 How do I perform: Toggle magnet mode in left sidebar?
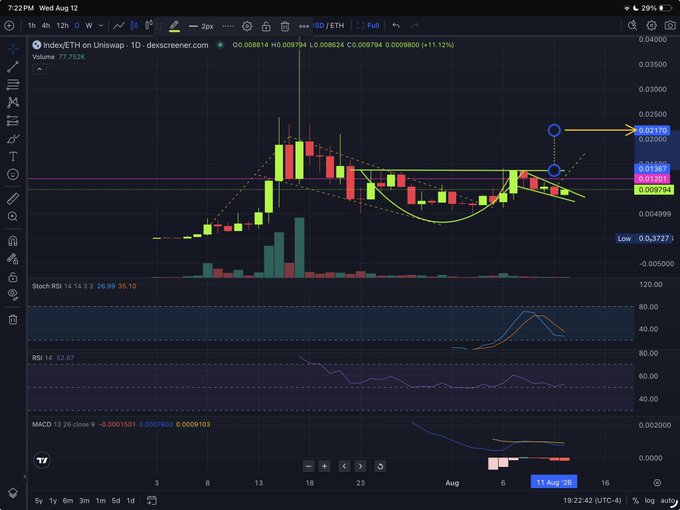click(13, 241)
